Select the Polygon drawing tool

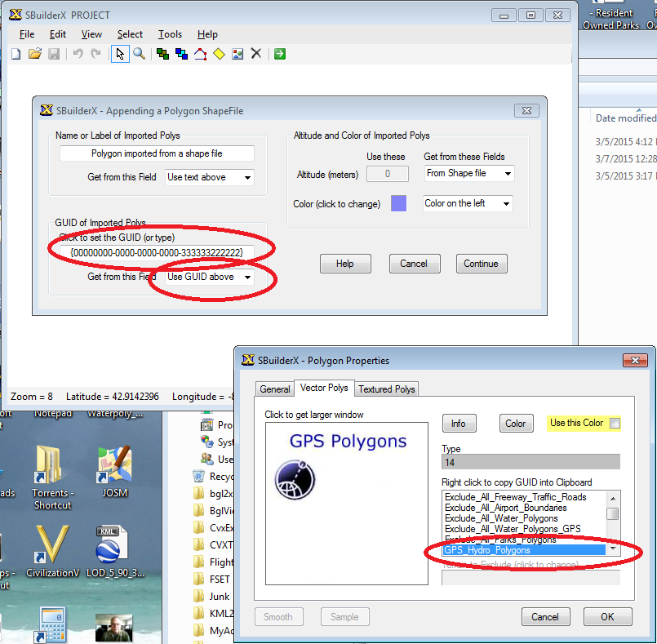pos(200,54)
